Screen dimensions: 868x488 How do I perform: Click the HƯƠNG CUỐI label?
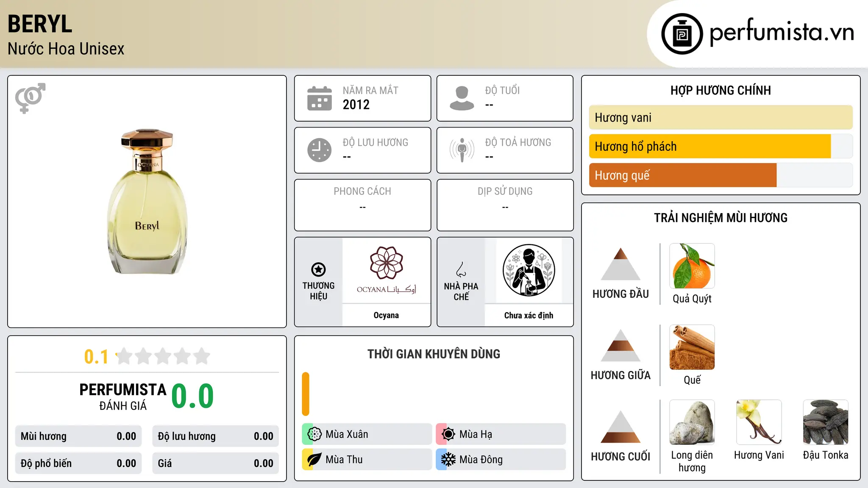tap(620, 457)
